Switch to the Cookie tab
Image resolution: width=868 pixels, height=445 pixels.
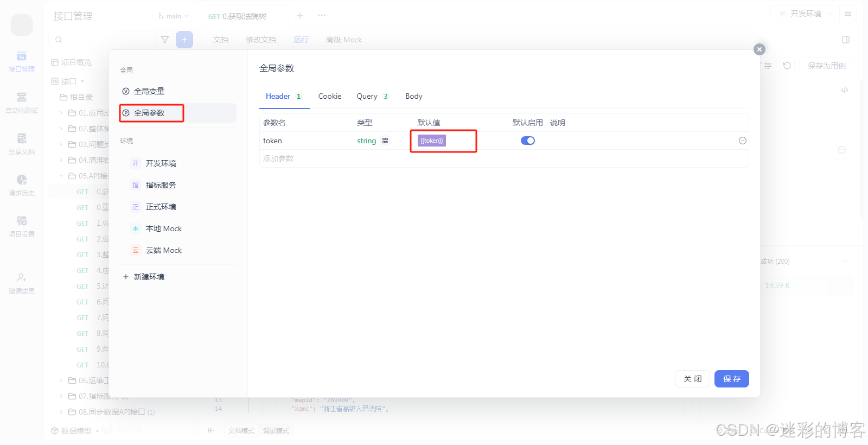click(330, 96)
